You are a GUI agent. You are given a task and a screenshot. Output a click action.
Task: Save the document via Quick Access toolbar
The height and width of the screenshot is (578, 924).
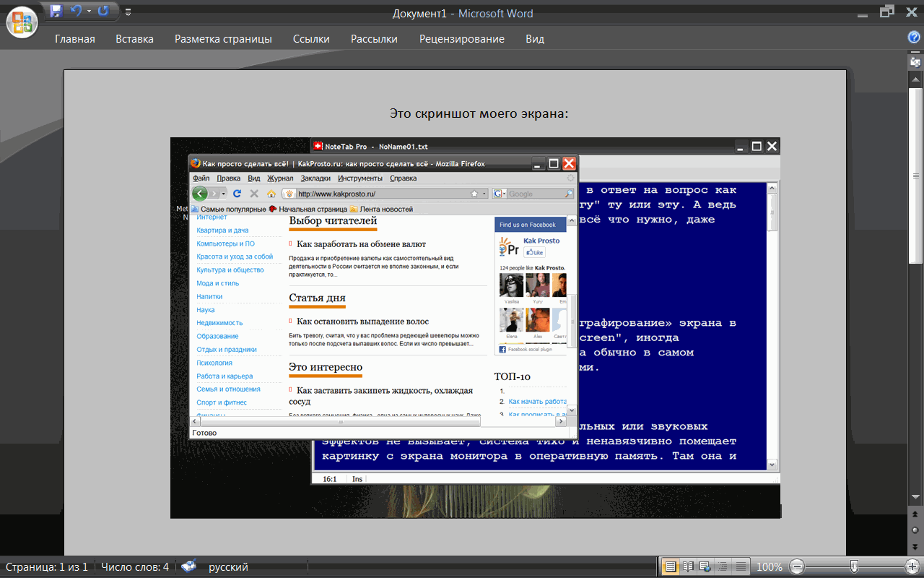[x=56, y=11]
